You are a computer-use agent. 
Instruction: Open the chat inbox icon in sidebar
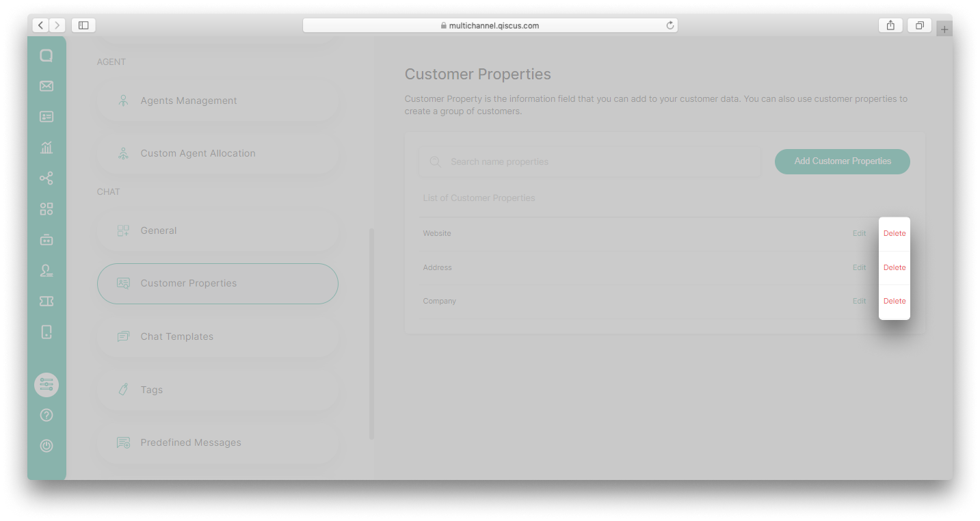[47, 55]
